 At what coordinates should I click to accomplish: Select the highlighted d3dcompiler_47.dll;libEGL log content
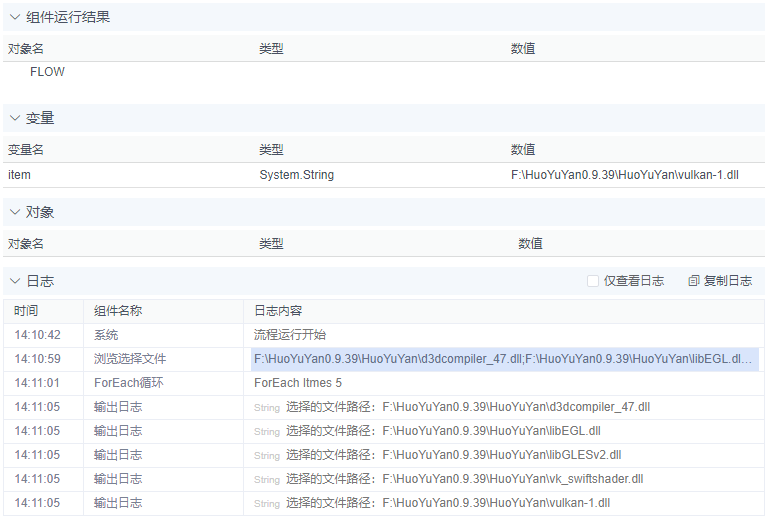pos(504,359)
